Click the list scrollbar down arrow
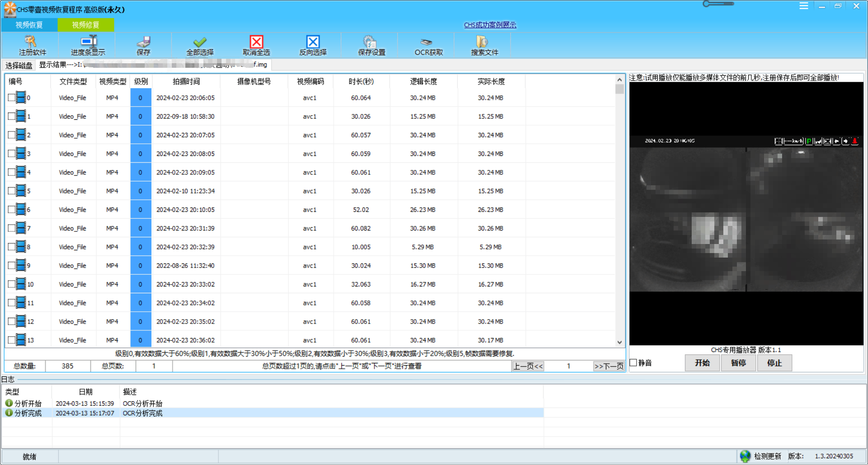868x465 pixels. pos(619,343)
